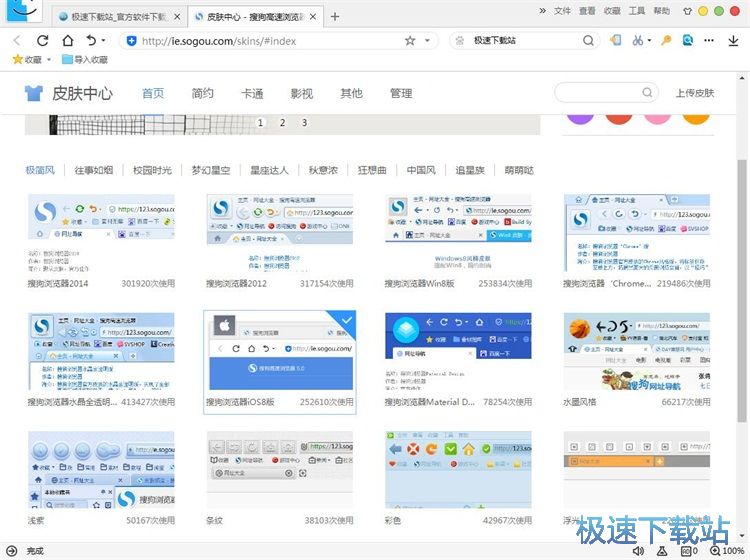Select the 搜狗浏览器iOS8版 skin thumbnail

281,351
